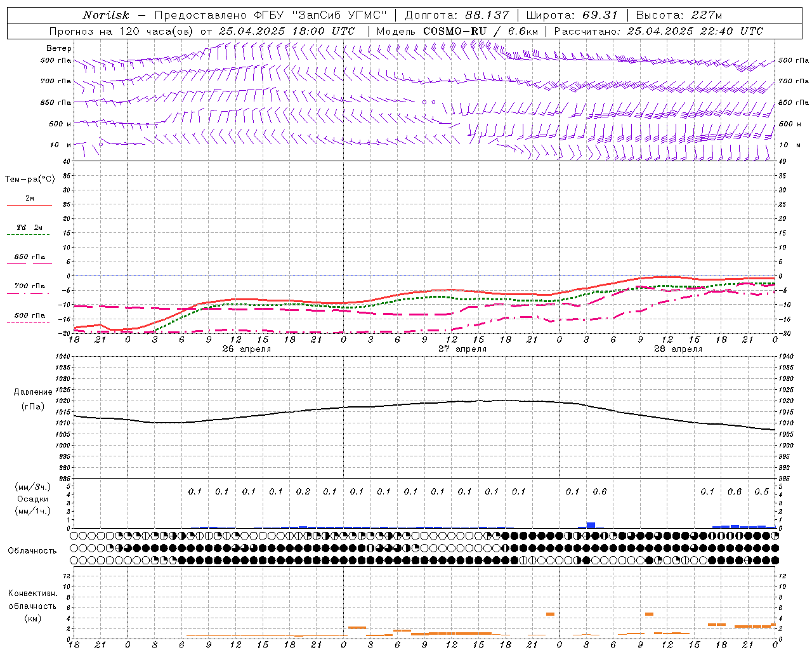Image resolution: width=812 pixels, height=650 pixels.
Task: Click the left '500 м' wind level label
Action: 60,124
